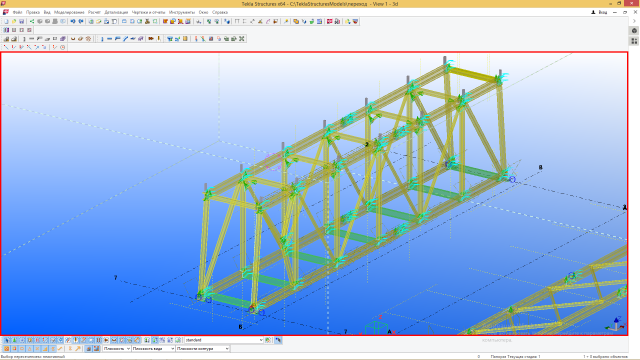Open the Расчет menu
640x360 pixels.
point(94,12)
